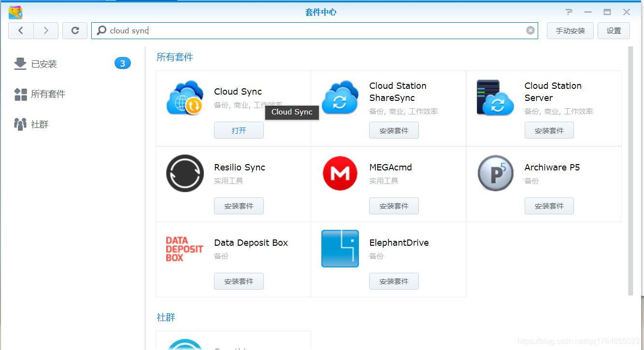The height and width of the screenshot is (350, 644).
Task: Click the Cloud Station Server title
Action: coord(553,92)
